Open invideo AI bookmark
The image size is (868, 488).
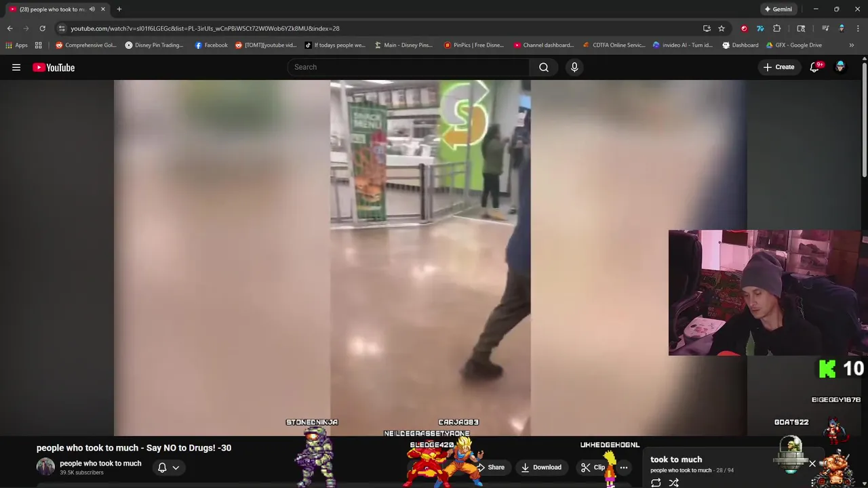[682, 45]
